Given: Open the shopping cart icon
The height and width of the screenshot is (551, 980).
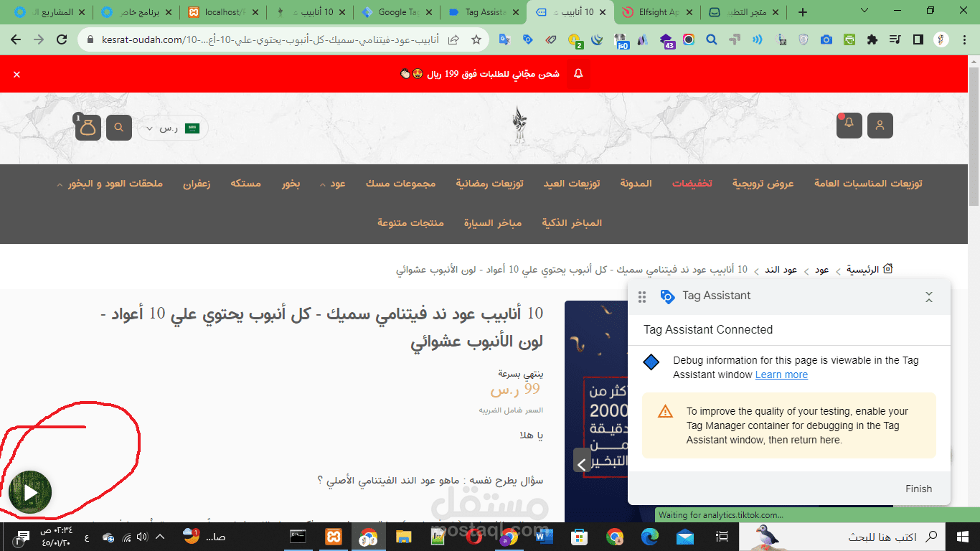Looking at the screenshot, I should (88, 128).
